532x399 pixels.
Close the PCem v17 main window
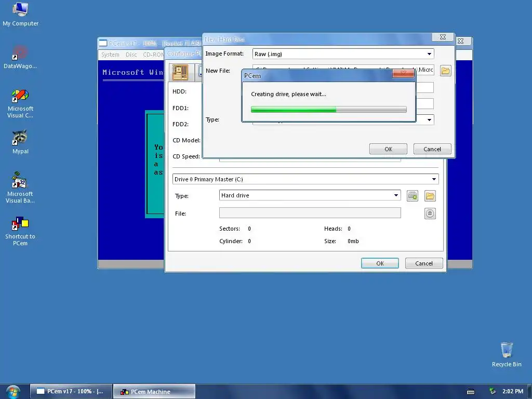[460, 41]
